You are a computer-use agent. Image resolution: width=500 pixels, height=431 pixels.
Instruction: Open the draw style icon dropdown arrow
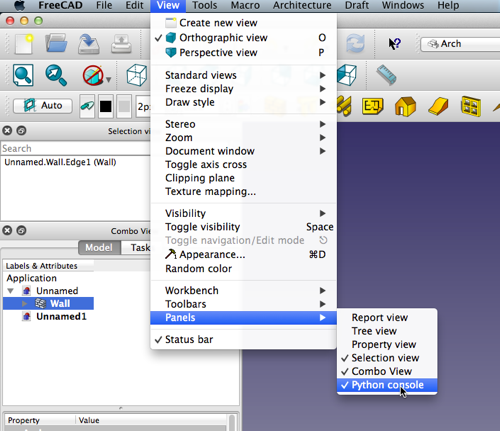point(108,80)
